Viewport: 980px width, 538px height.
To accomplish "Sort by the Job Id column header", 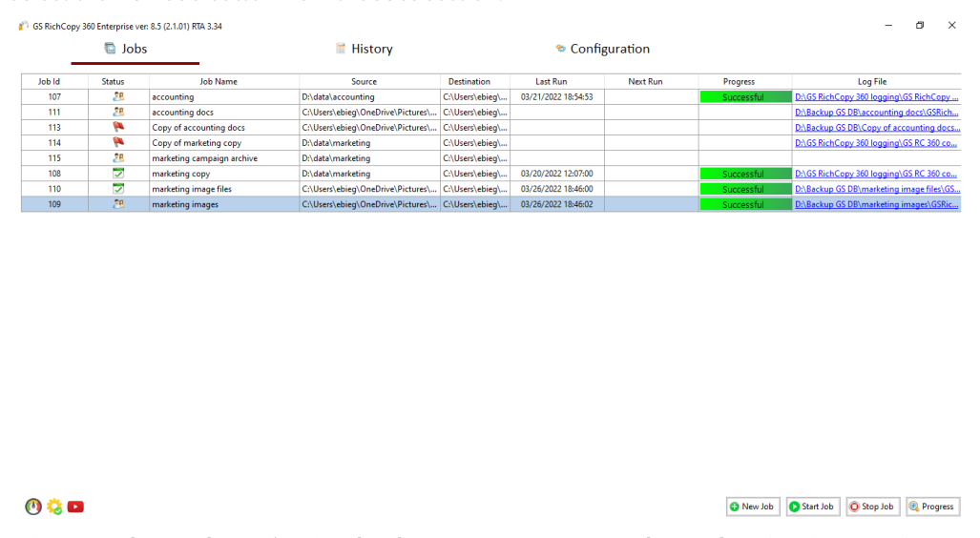I will [x=54, y=81].
